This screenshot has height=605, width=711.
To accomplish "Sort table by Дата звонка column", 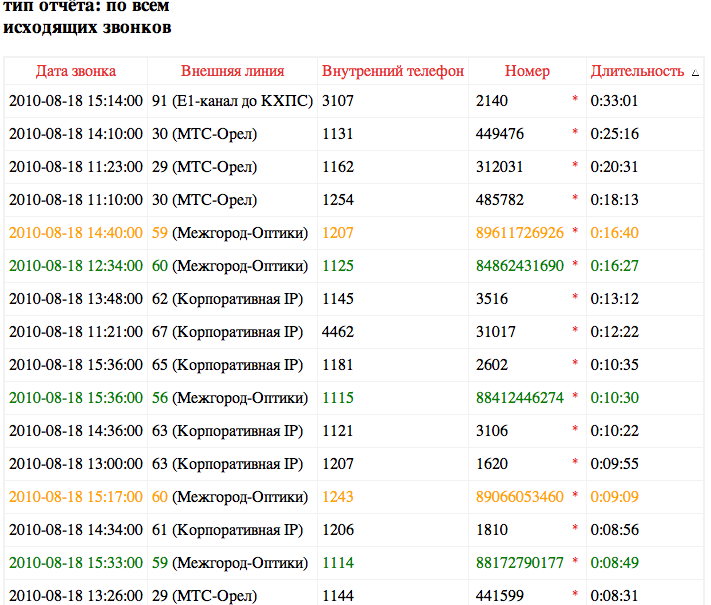I will pos(76,71).
